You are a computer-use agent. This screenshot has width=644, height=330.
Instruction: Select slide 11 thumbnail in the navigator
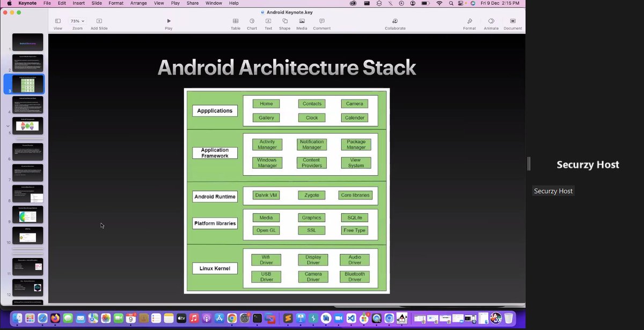28,267
